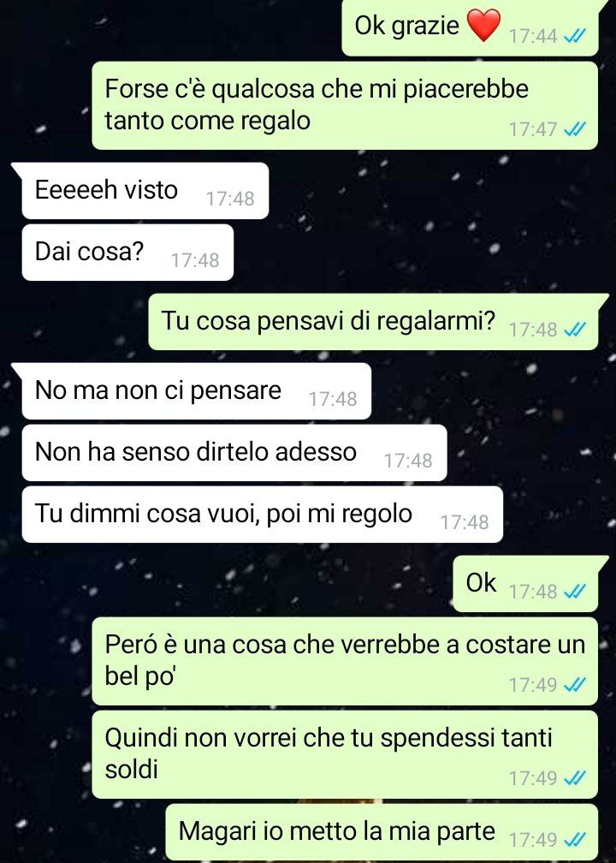Select 'Quindi non vorrei che tu spendessi' bubble
Image resolution: width=616 pixels, height=863 pixels.
(x=345, y=754)
